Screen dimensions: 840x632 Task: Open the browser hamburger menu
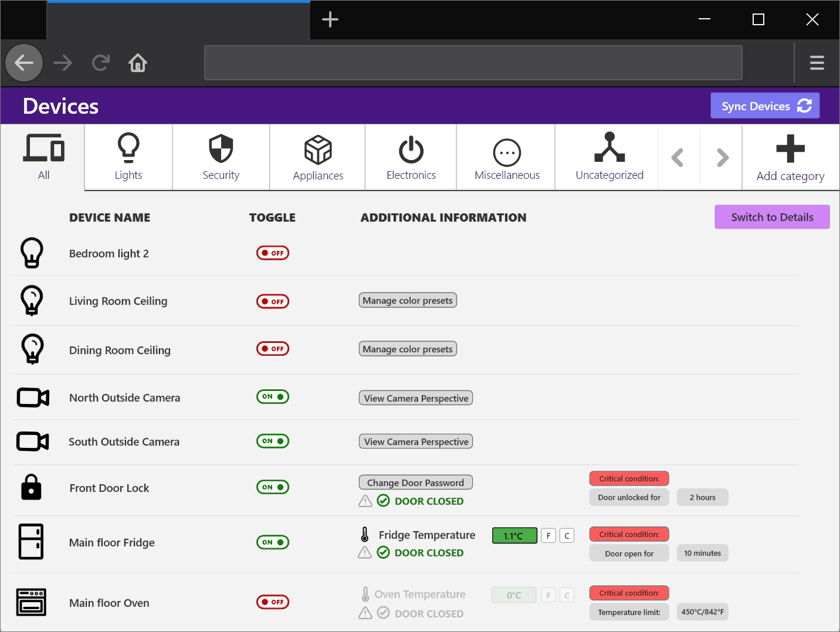(817, 63)
